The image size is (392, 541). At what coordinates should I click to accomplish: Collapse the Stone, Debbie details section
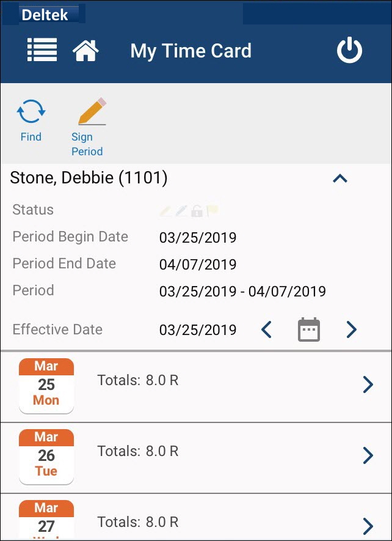339,178
